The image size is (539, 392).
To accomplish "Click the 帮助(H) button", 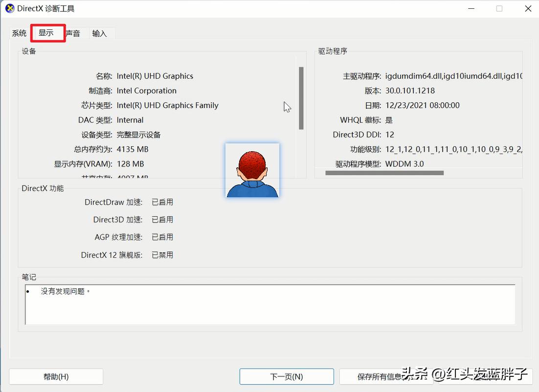I will (56, 376).
